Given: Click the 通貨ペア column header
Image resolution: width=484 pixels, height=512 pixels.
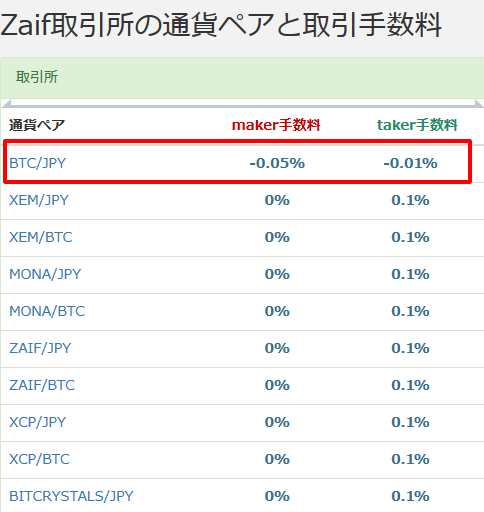Looking at the screenshot, I should [37, 125].
